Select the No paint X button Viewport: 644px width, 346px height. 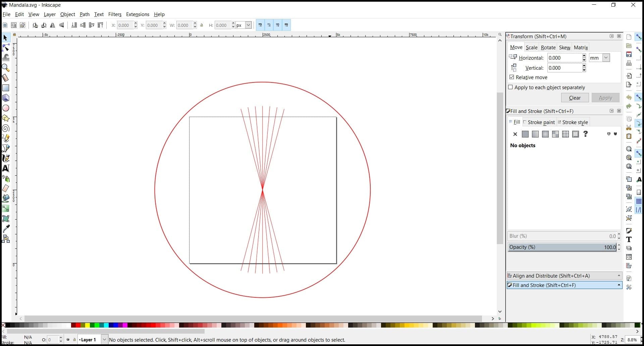point(515,134)
